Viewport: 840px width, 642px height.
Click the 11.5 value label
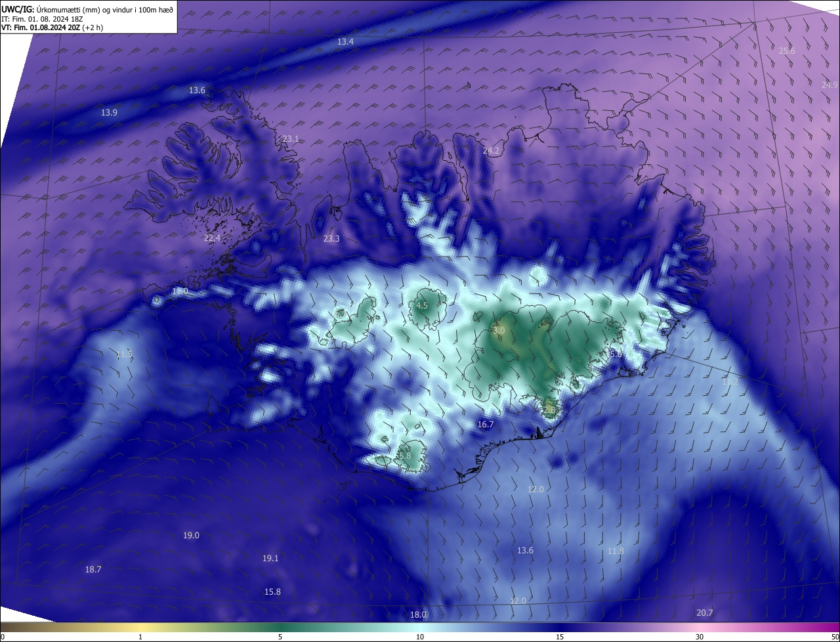[124, 354]
